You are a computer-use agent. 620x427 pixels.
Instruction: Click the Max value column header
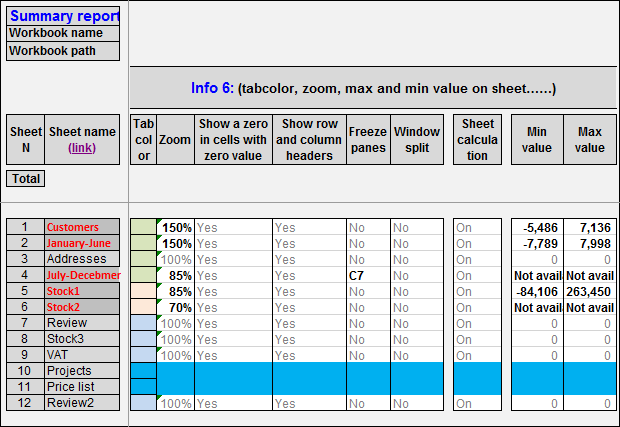coord(590,140)
